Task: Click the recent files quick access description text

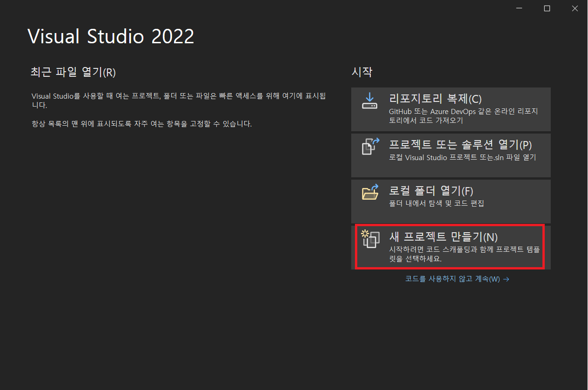Action: 179,101
